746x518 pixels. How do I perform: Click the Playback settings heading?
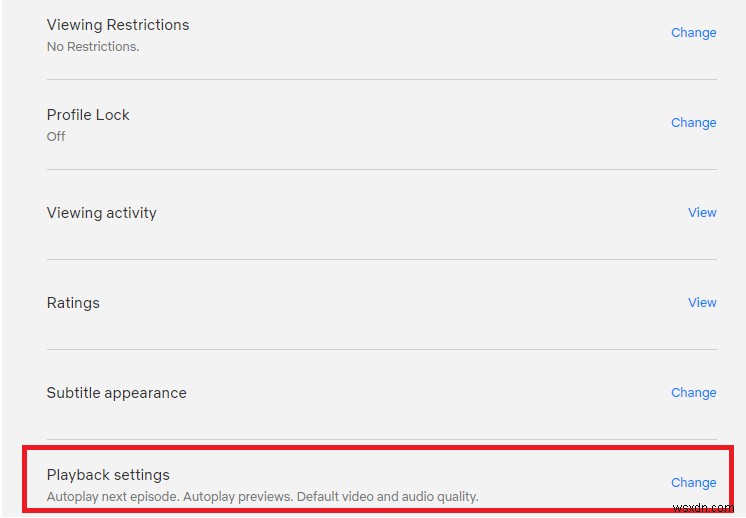[108, 474]
